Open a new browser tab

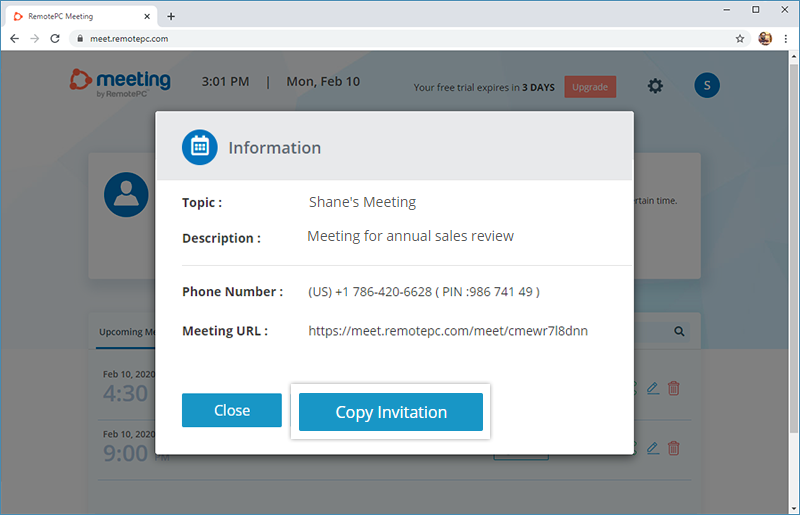[x=171, y=16]
